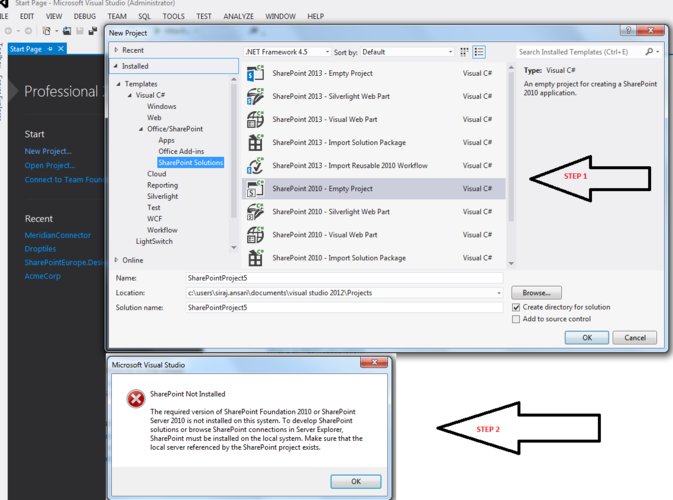Click the SharePoint 2010 Import Solution Package icon
673x500 pixels.
[x=255, y=258]
